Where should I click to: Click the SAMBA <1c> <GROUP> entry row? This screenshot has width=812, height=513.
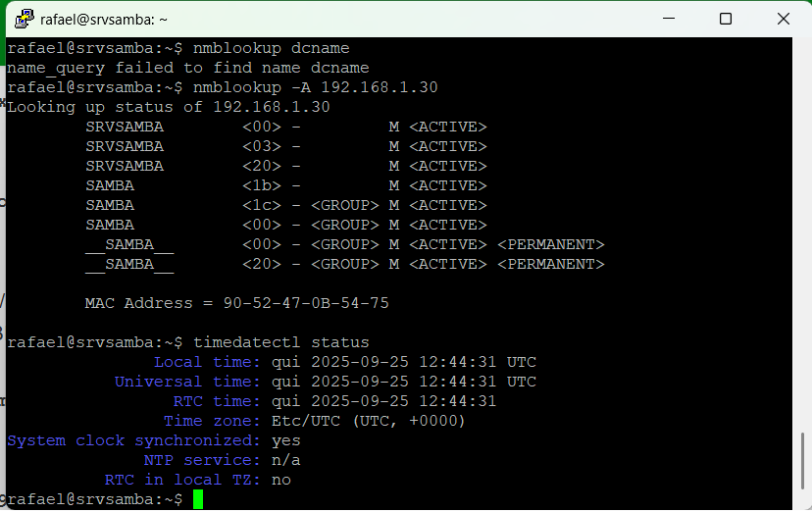(284, 205)
